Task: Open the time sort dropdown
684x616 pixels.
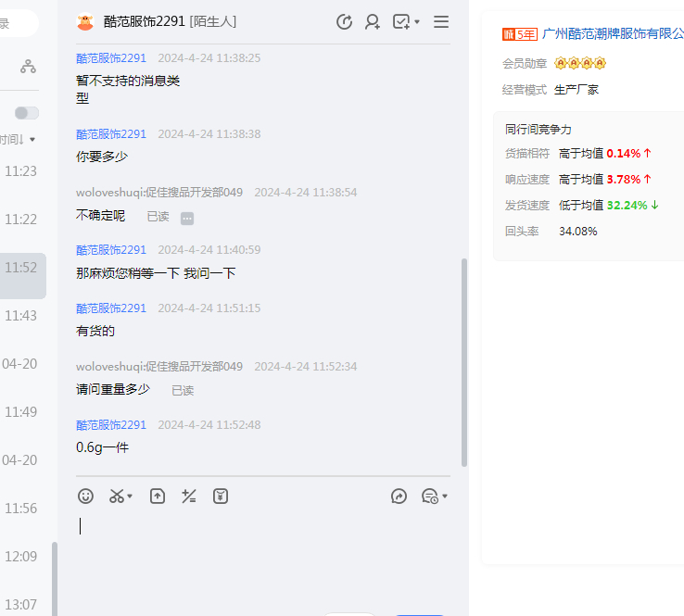Action: pyautogui.click(x=19, y=140)
